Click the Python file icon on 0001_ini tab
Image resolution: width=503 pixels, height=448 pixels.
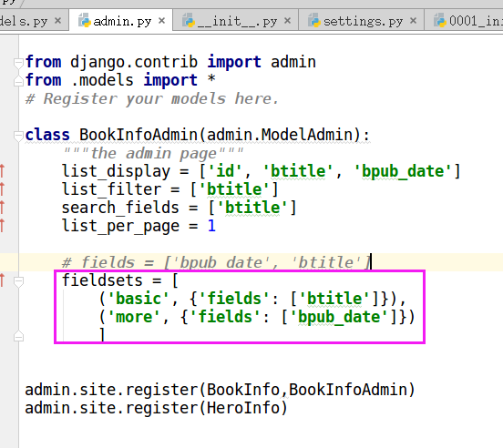(x=440, y=20)
